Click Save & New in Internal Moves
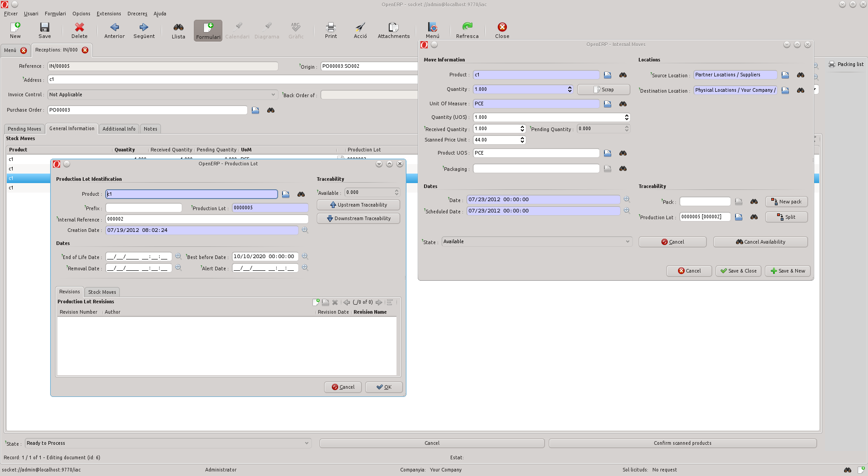 coord(788,271)
